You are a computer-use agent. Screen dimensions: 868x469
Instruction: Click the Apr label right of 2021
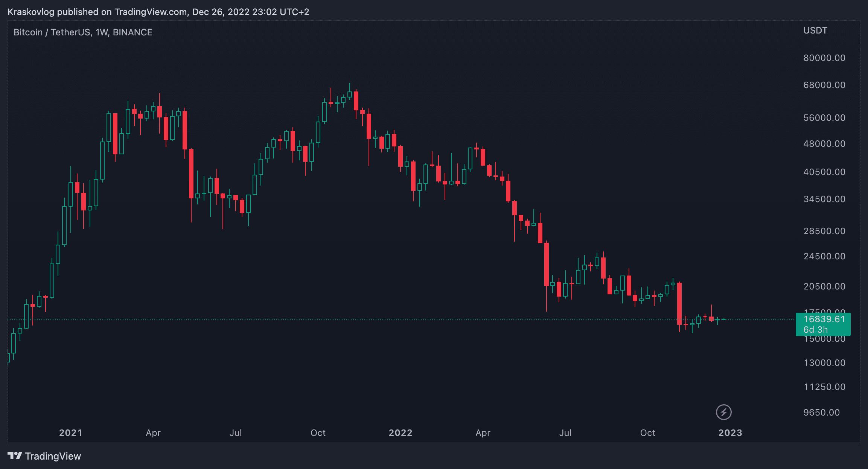(x=153, y=433)
